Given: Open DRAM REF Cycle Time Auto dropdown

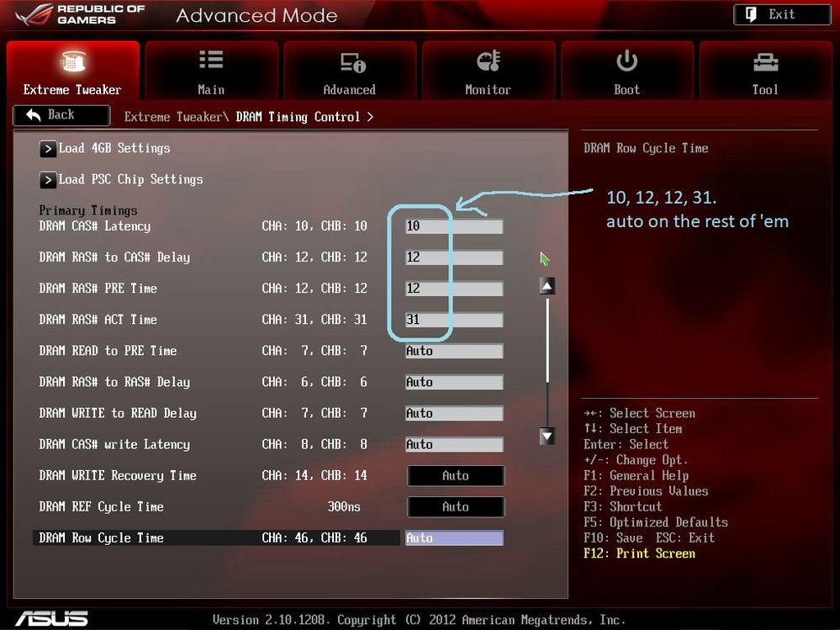Looking at the screenshot, I should [x=456, y=507].
